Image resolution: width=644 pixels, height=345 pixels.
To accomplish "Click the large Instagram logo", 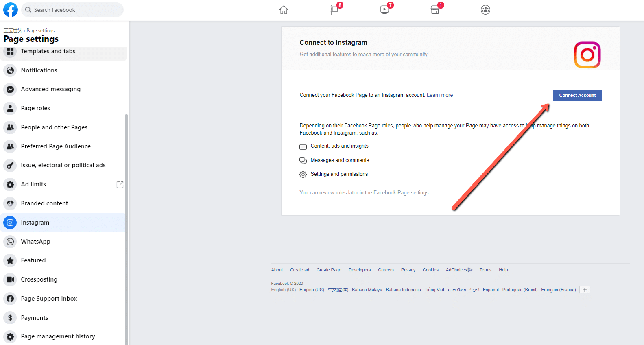I will [x=587, y=55].
